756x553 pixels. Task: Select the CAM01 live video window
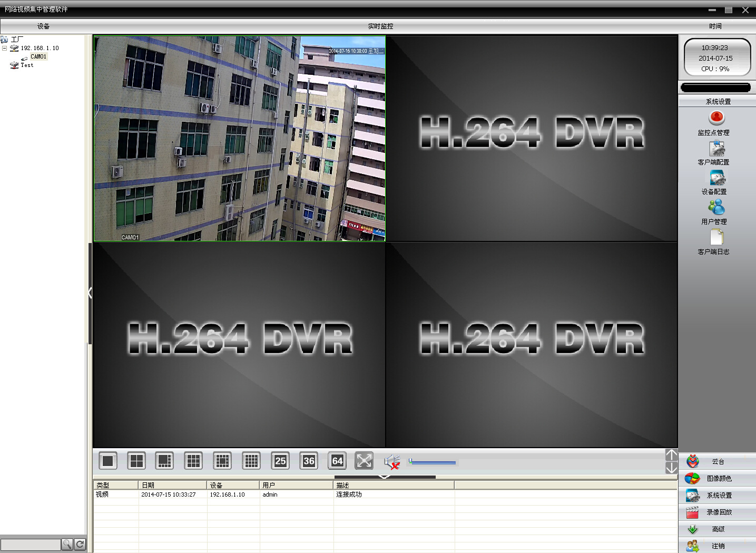[x=240, y=139]
